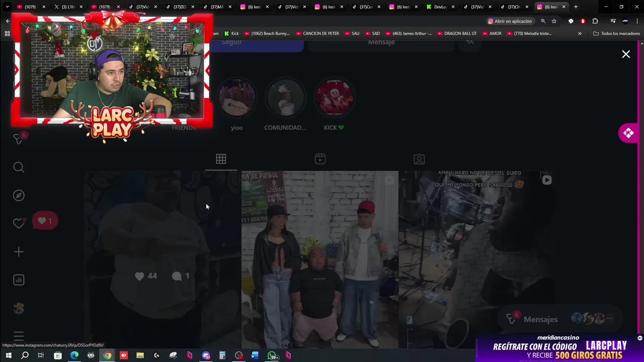Open Discord from the taskbar
The width and height of the screenshot is (644, 362).
pos(206,355)
